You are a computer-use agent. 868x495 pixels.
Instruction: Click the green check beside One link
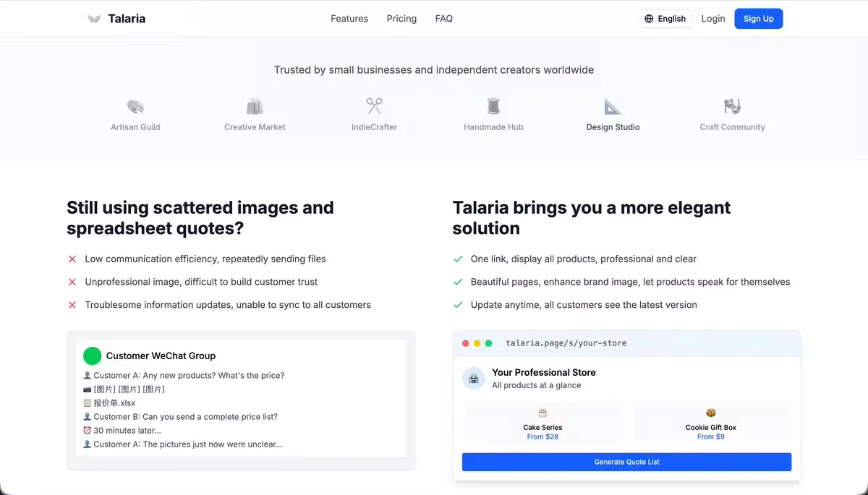458,259
